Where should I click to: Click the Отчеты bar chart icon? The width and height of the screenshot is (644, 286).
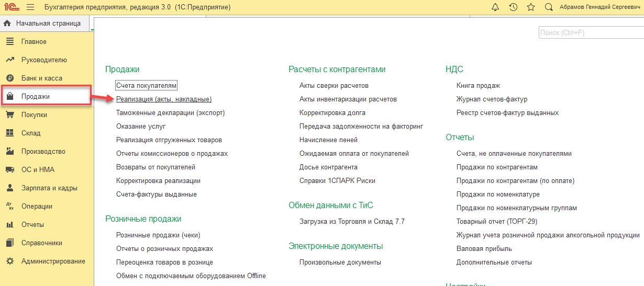click(x=9, y=225)
